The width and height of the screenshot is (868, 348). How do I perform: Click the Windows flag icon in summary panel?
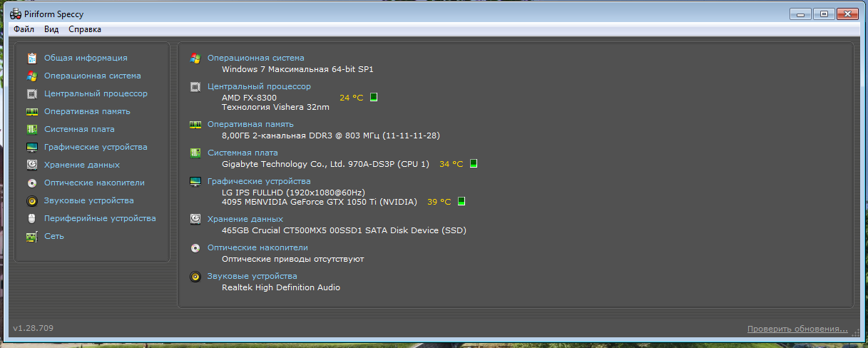(x=195, y=58)
